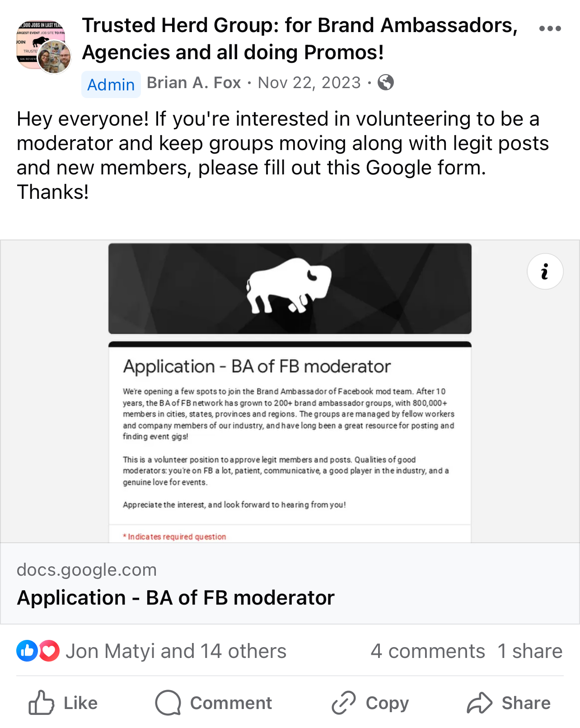Viewport: 580px width, 728px height.
Task: View the 1 share details
Action: pyautogui.click(x=530, y=651)
